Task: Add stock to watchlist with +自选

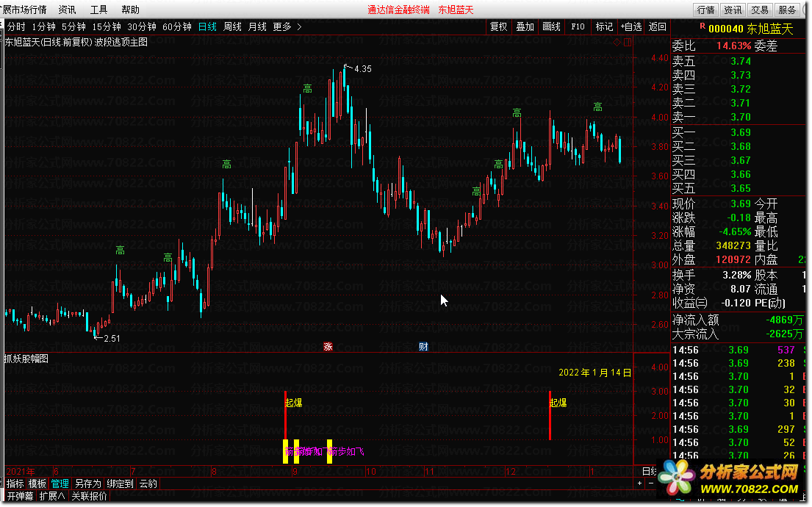Action: click(630, 26)
